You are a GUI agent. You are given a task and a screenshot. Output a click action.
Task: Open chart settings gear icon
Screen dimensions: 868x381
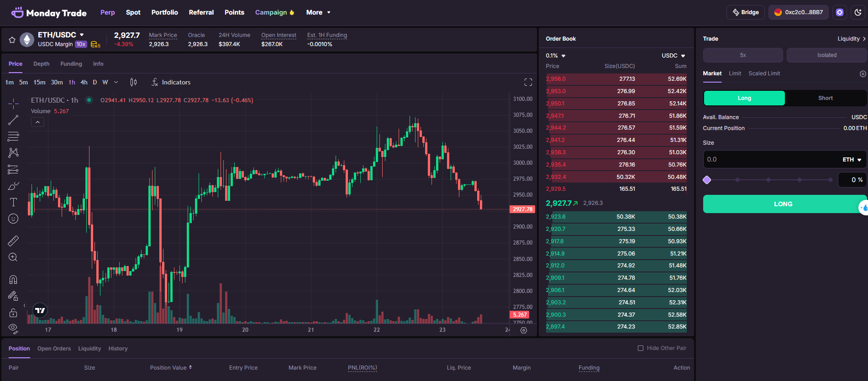click(524, 330)
